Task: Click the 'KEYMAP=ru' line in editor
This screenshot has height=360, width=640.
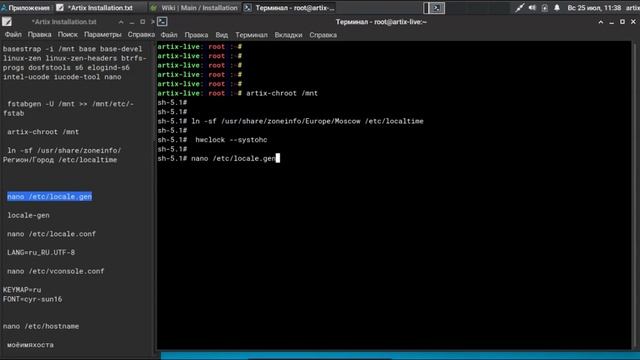Action: (22, 290)
